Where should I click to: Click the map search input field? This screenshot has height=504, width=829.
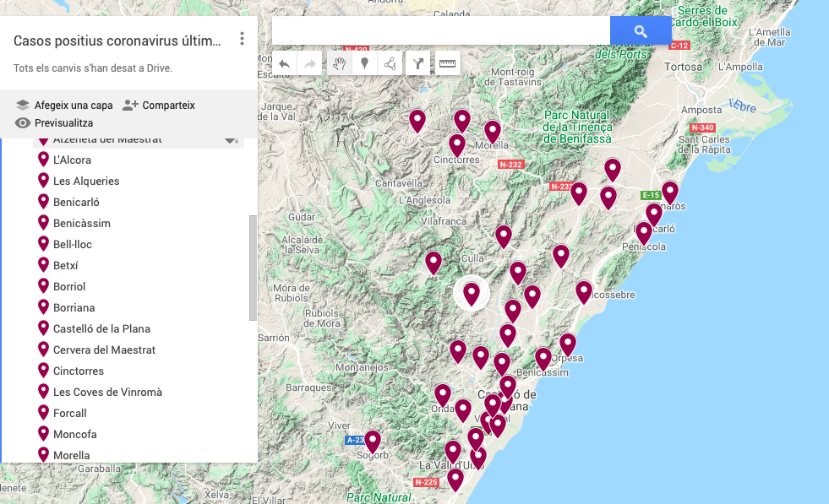pyautogui.click(x=440, y=31)
